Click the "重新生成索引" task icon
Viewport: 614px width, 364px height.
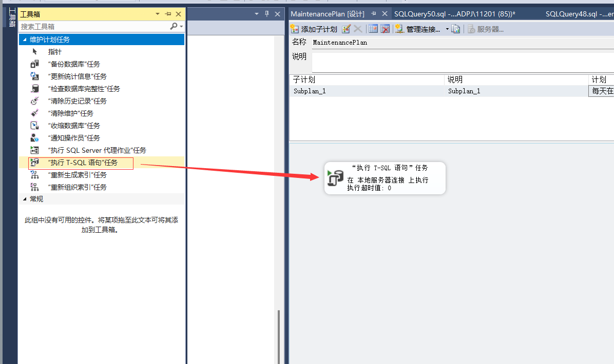click(x=35, y=175)
